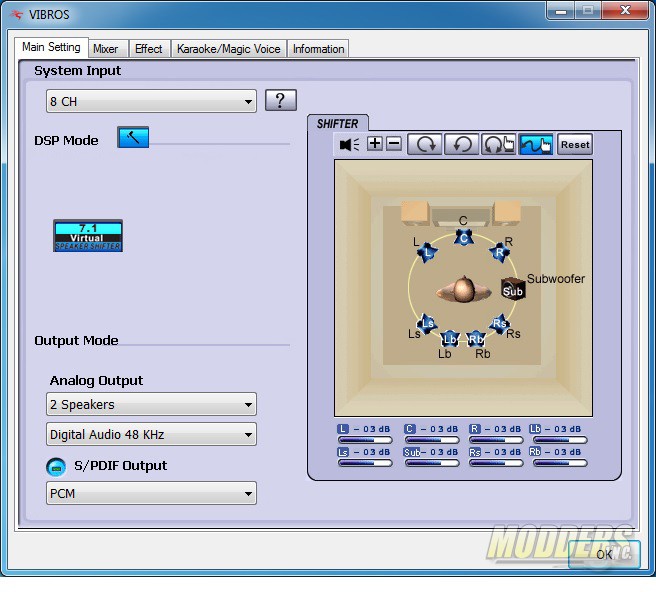Select the Lb left back speaker
This screenshot has width=656, height=592.
[450, 339]
